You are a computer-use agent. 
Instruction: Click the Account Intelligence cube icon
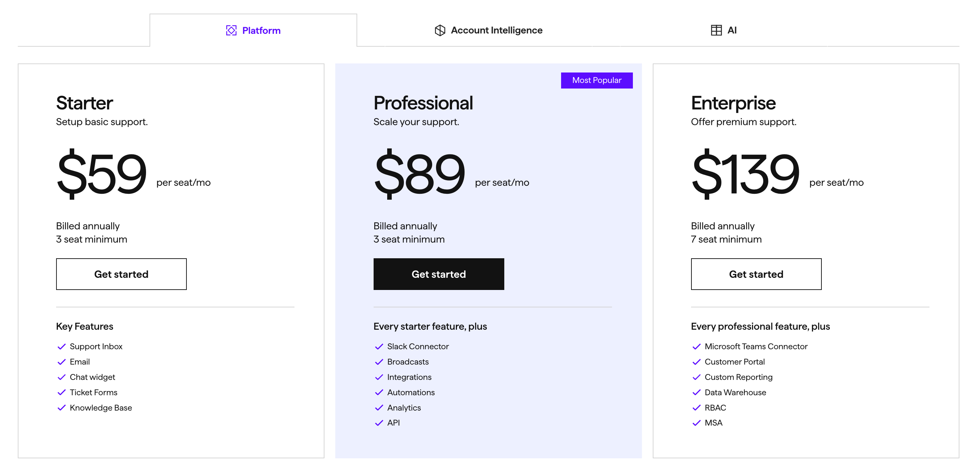tap(439, 30)
